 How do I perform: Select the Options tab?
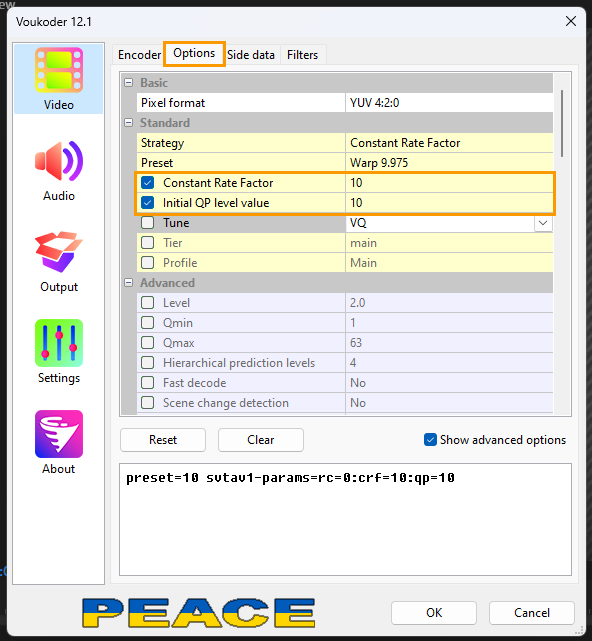pos(194,53)
